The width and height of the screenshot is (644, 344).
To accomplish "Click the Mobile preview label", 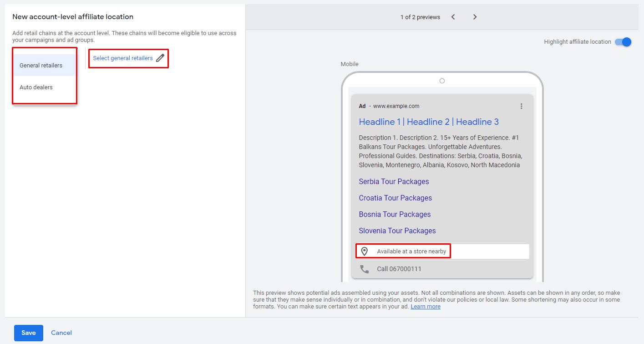I will point(350,64).
